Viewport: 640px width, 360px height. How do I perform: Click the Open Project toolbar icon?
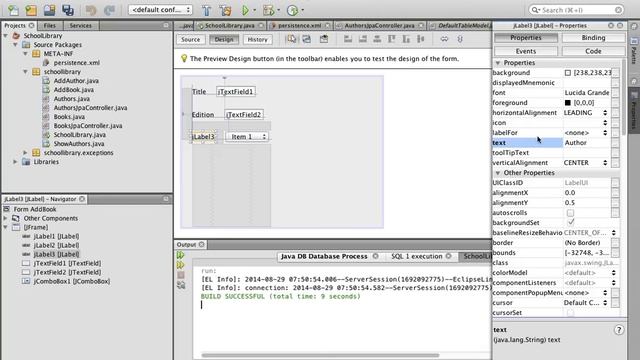[49, 10]
